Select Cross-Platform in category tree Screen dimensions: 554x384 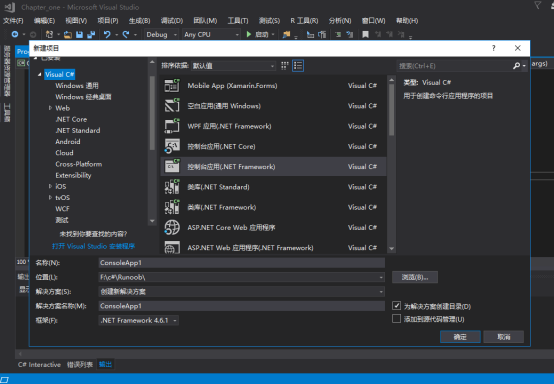point(79,164)
